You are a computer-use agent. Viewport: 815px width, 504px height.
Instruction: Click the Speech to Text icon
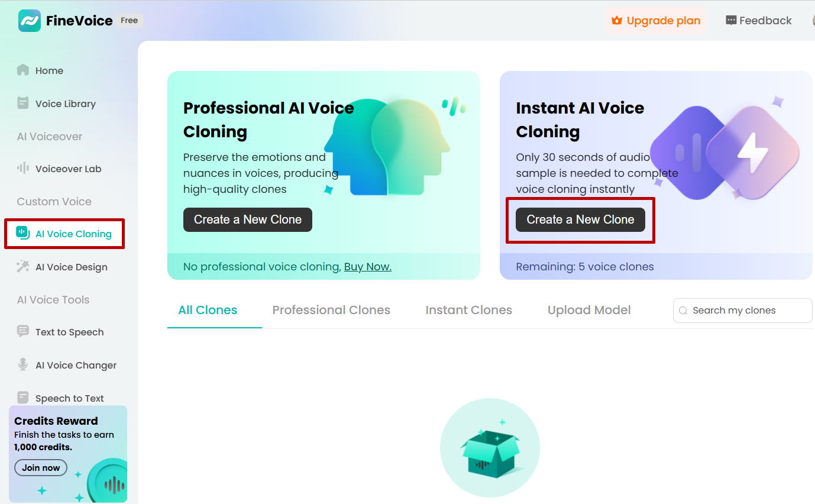[23, 398]
